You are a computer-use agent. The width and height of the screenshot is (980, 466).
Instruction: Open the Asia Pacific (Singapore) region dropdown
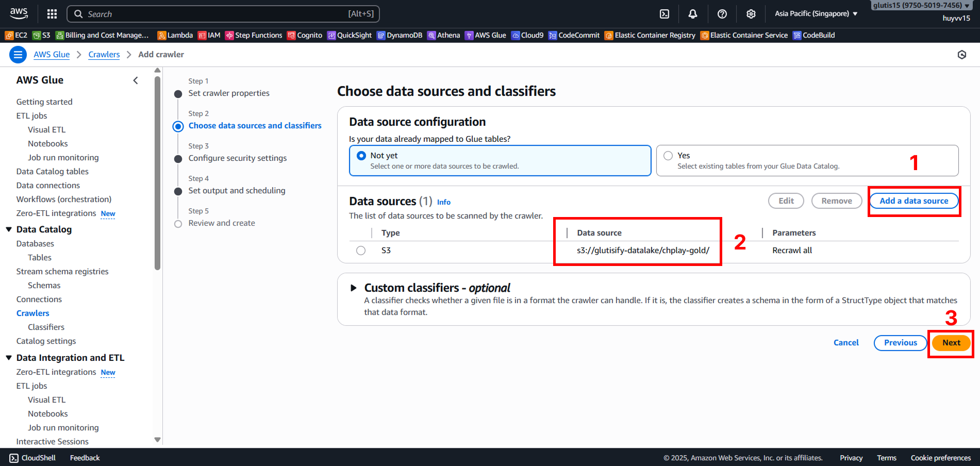(816, 14)
